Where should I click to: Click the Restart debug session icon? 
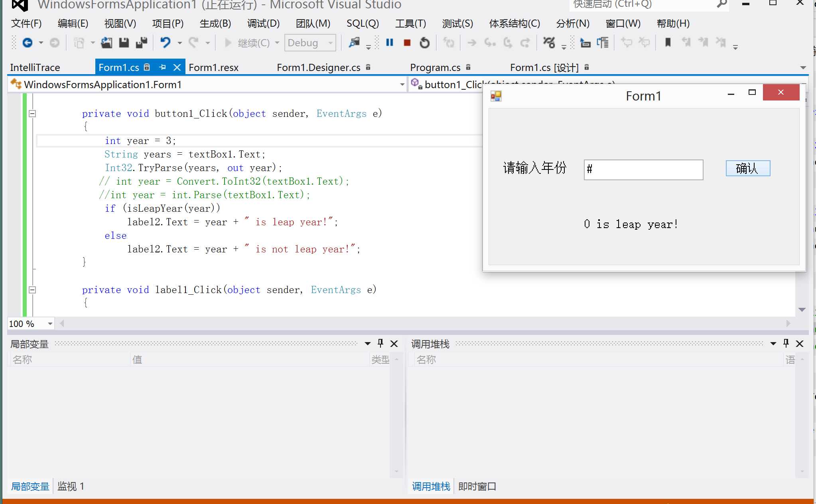424,43
